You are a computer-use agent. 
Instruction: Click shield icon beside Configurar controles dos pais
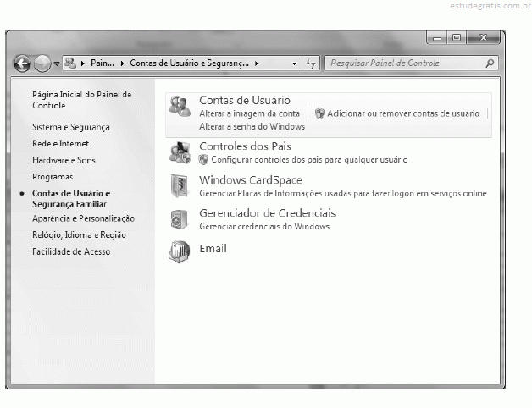pyautogui.click(x=203, y=159)
